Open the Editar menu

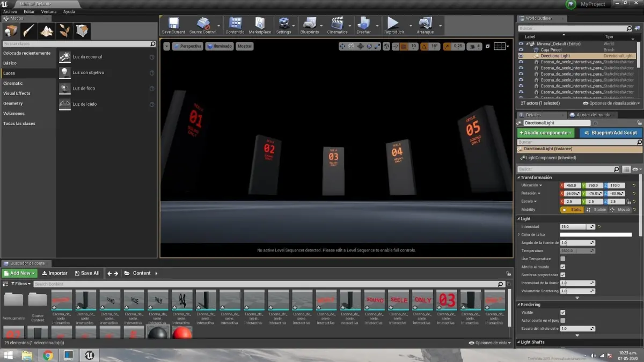29,11
